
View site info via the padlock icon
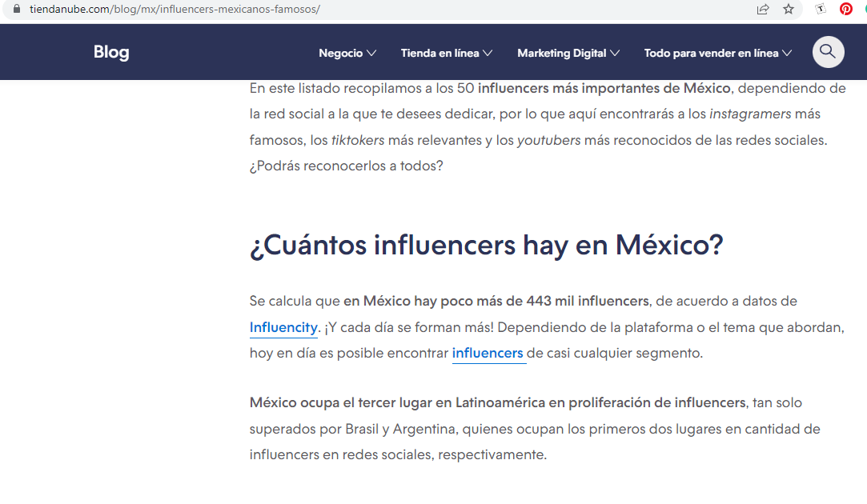[15, 10]
